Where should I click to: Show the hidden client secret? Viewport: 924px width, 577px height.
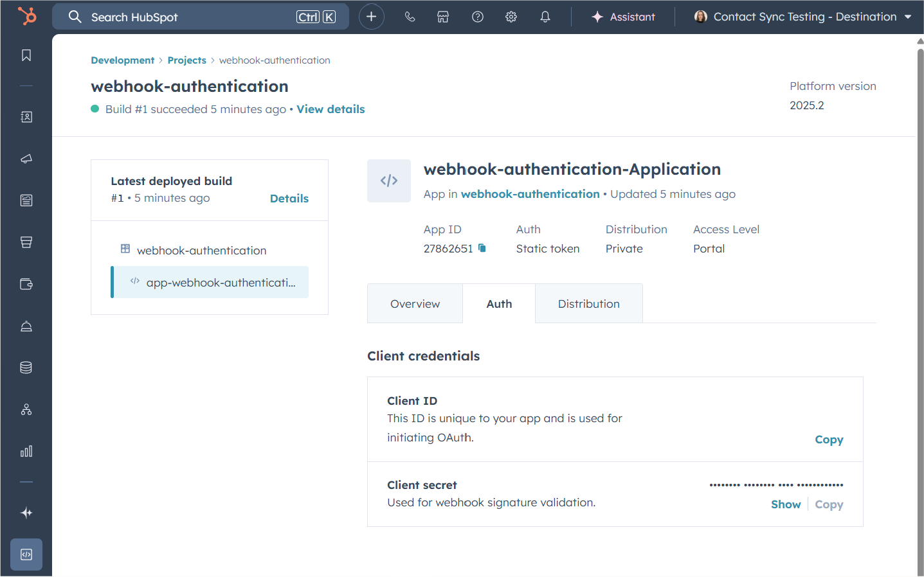click(x=786, y=504)
